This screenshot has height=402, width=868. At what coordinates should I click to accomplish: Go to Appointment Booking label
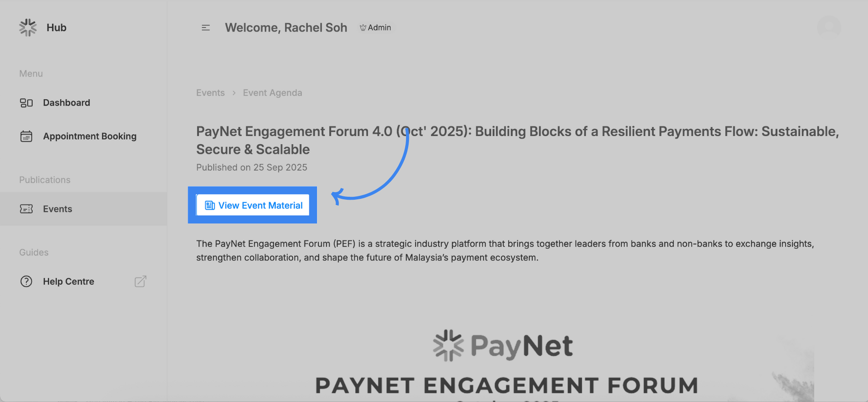(89, 136)
